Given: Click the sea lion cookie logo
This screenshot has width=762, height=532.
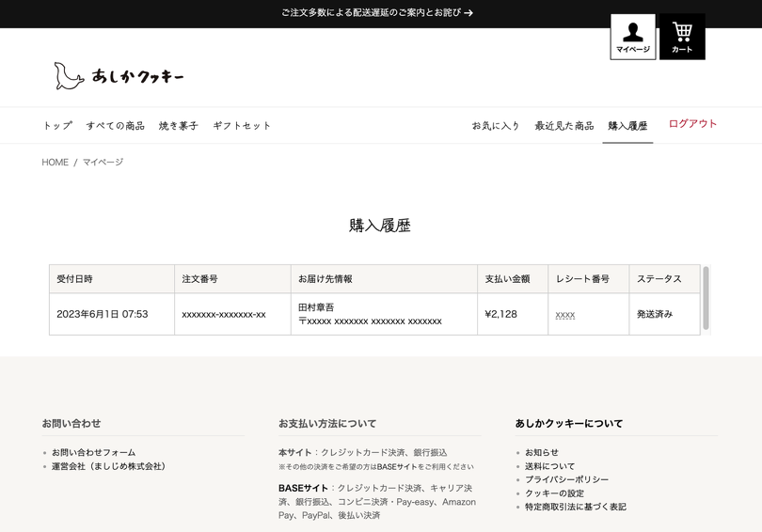Looking at the screenshot, I should 119,76.
